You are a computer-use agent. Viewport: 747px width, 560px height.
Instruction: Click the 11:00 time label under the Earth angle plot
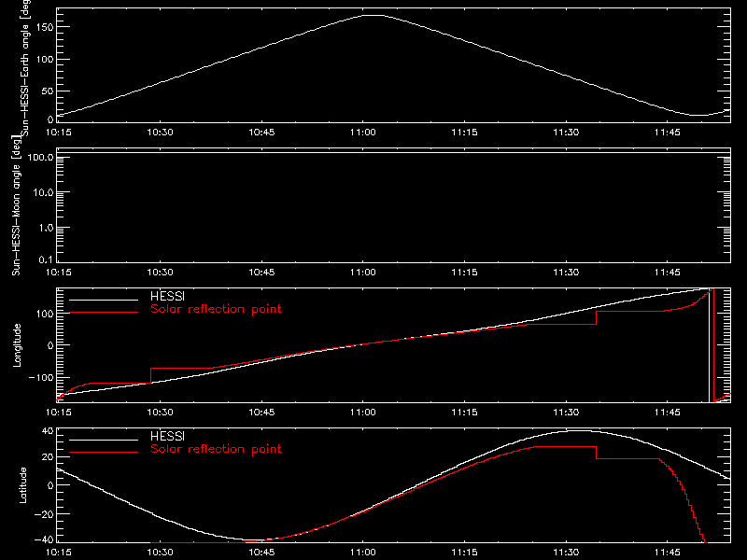click(363, 133)
